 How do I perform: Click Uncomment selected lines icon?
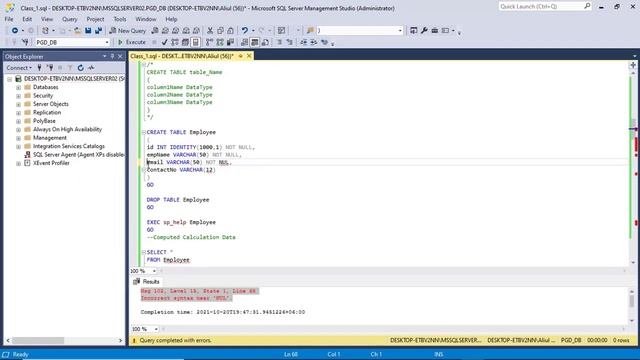pos(289,42)
